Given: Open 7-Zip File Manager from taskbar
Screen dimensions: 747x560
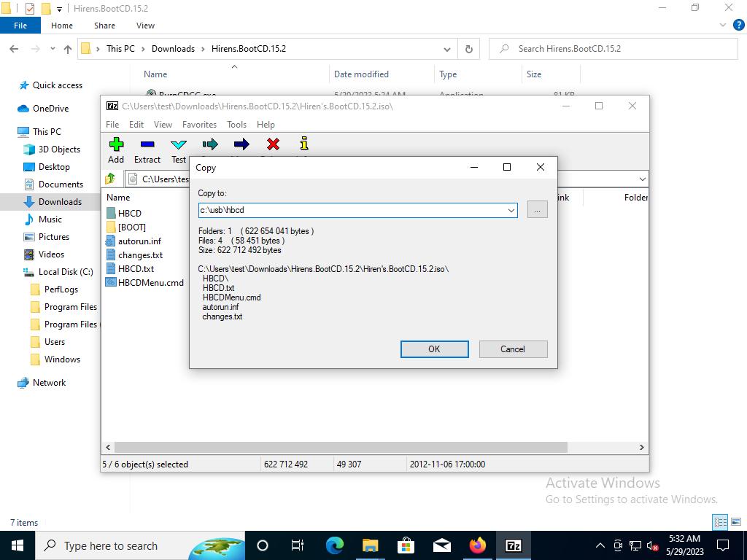Looking at the screenshot, I should coord(514,545).
